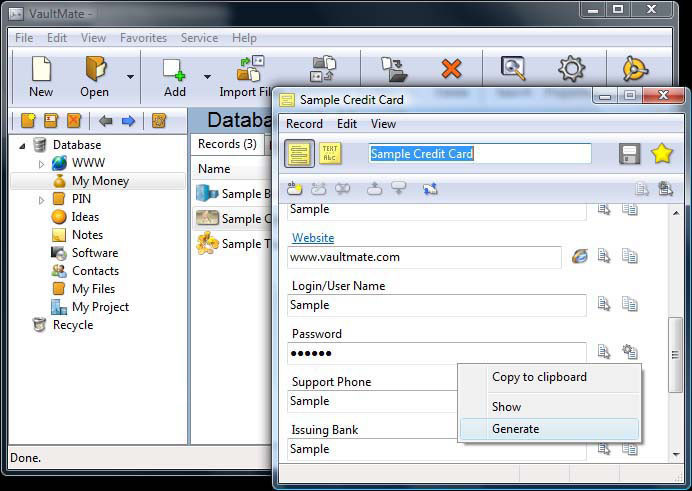Click the Open database toolbar icon
The width and height of the screenshot is (692, 491).
(95, 75)
